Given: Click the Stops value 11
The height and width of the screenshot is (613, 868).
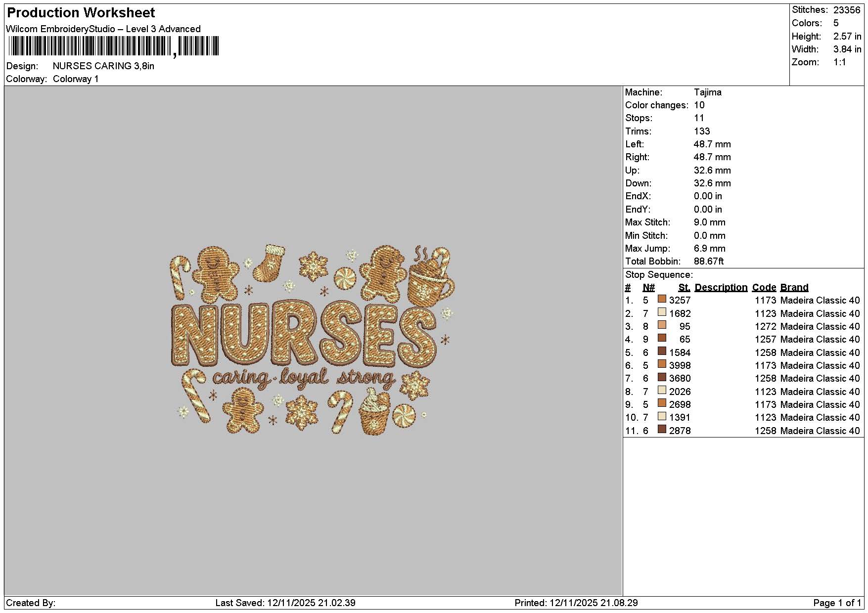Looking at the screenshot, I should [698, 118].
